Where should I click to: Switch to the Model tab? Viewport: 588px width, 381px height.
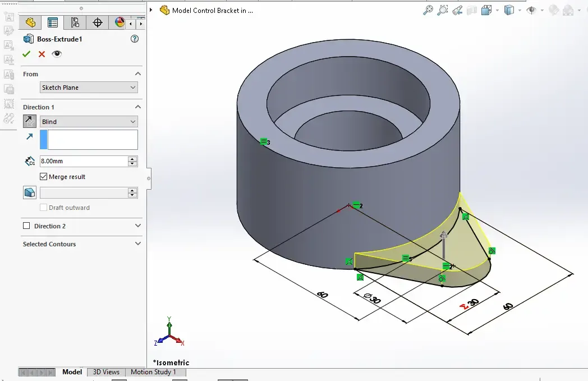tap(72, 371)
